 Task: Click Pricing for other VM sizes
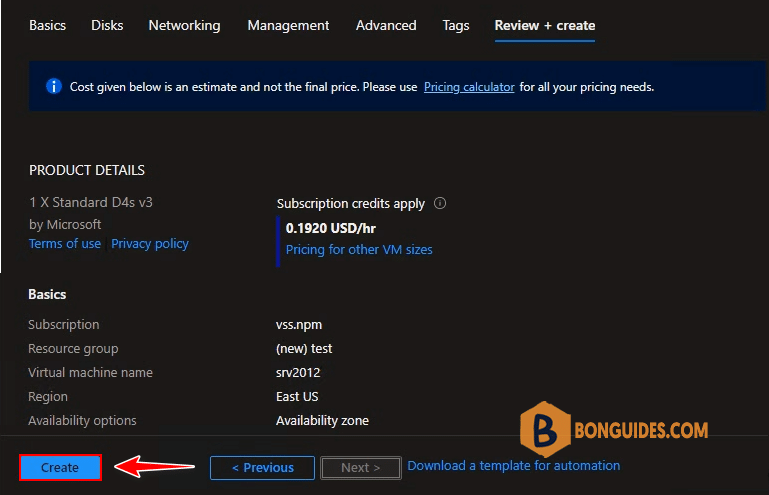coord(359,250)
